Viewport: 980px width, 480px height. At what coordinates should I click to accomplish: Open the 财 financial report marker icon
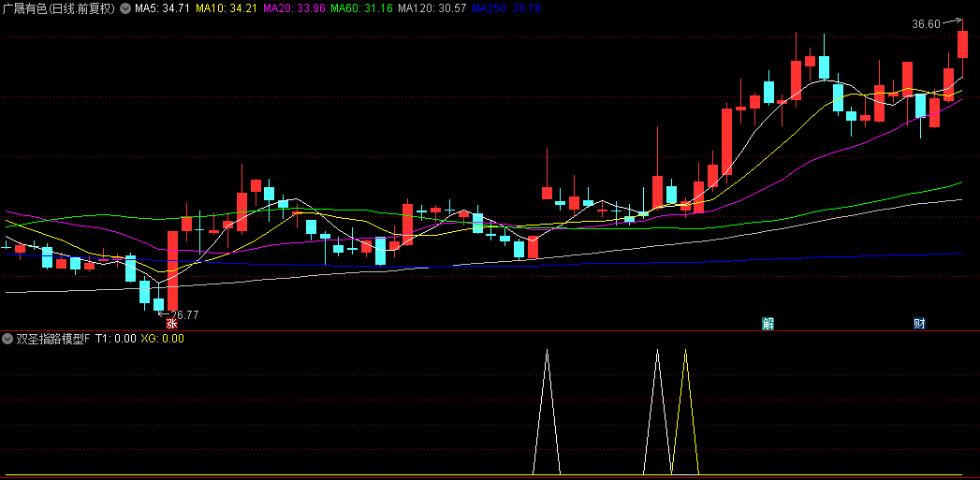click(x=919, y=323)
